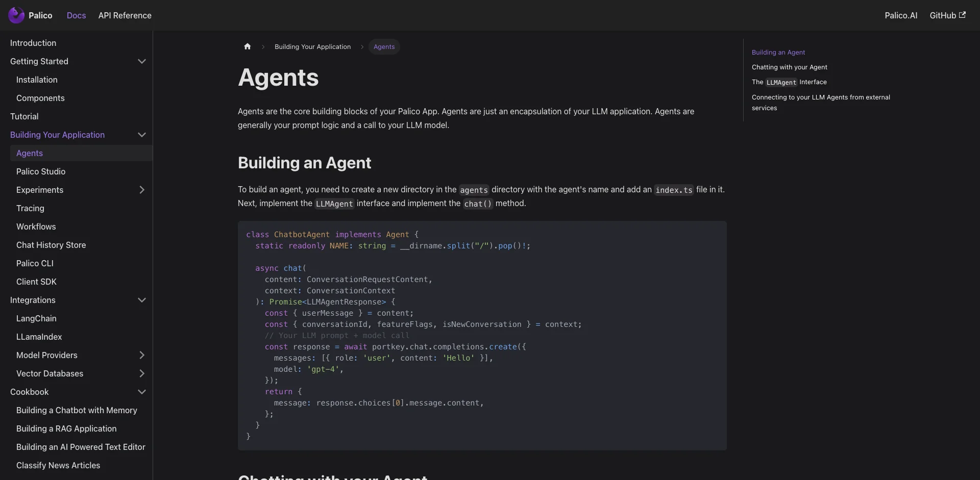Select the Agents sidebar item
The image size is (980, 480).
point(81,153)
